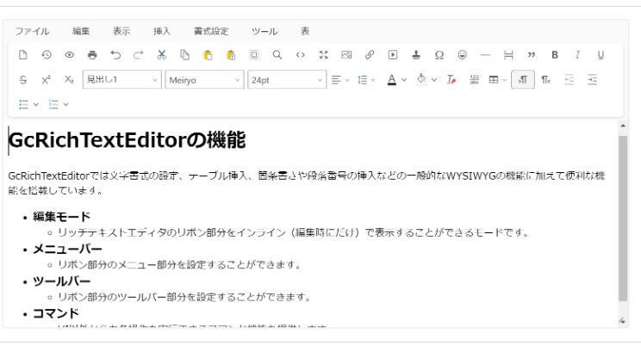
Task: Insert a horizontal line
Action: coord(485,55)
